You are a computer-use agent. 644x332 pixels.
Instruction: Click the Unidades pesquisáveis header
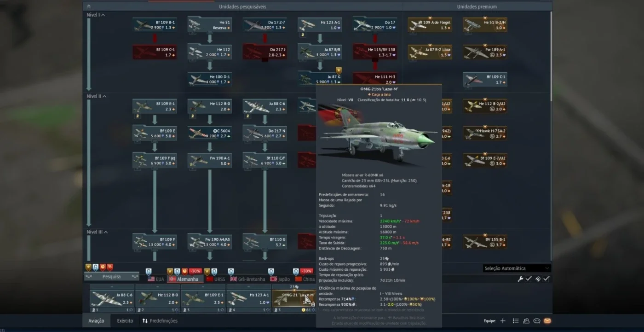pos(242,6)
